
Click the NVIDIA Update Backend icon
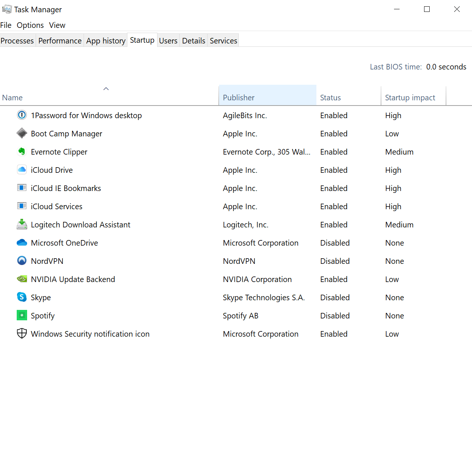tap(22, 279)
